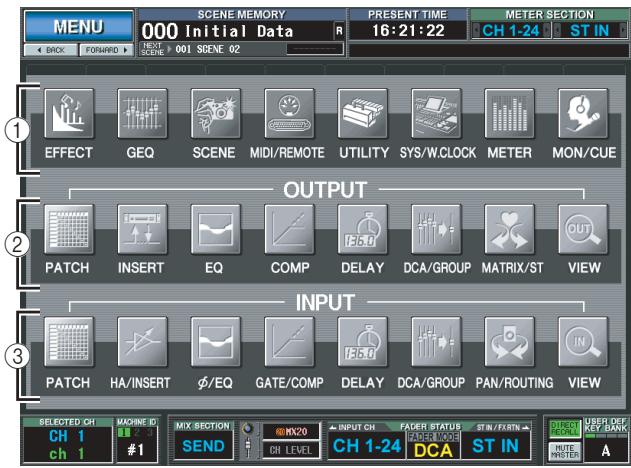Open the INPUT phase/EQ icon
631x468 pixels.
[216, 342]
